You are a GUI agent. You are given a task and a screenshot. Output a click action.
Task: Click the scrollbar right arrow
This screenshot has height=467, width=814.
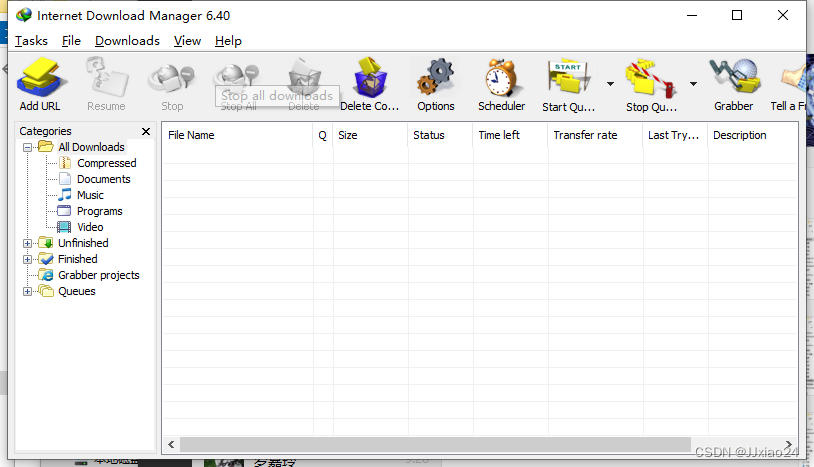[x=789, y=445]
